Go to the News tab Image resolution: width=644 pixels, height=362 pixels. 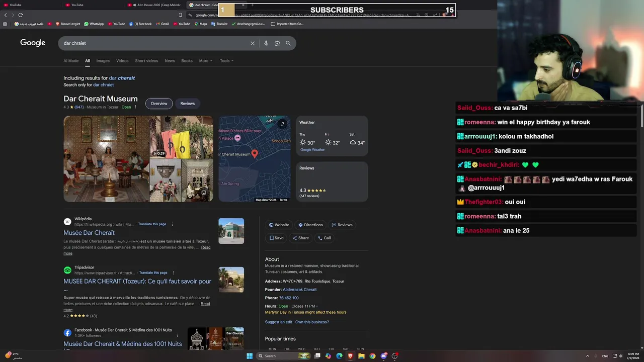(170, 61)
